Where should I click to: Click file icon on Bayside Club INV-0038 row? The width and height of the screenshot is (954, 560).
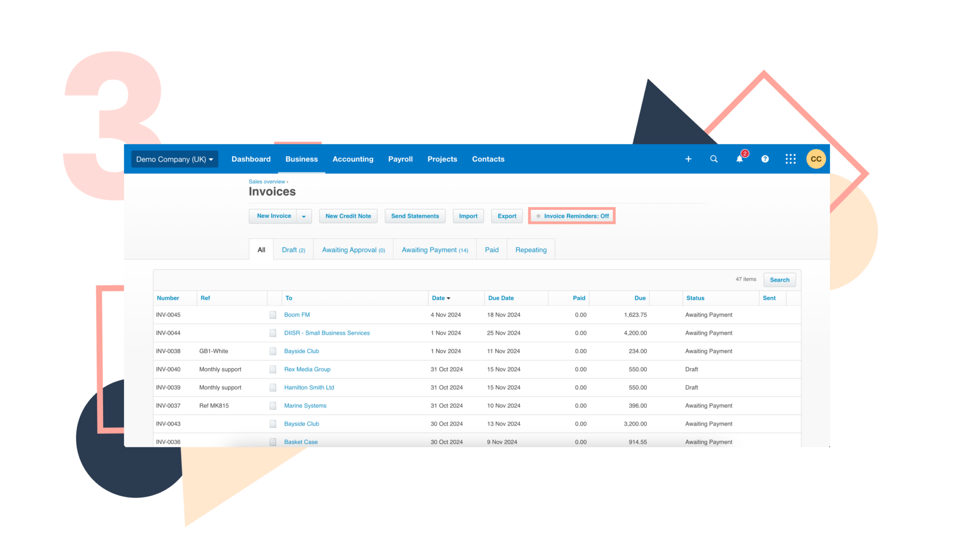coord(273,351)
